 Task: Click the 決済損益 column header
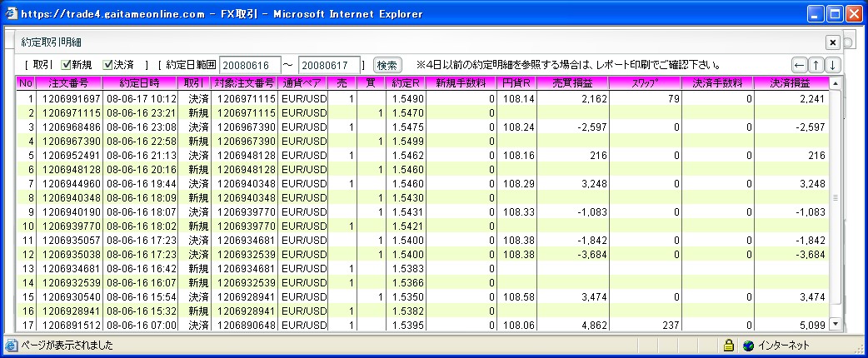(x=791, y=83)
